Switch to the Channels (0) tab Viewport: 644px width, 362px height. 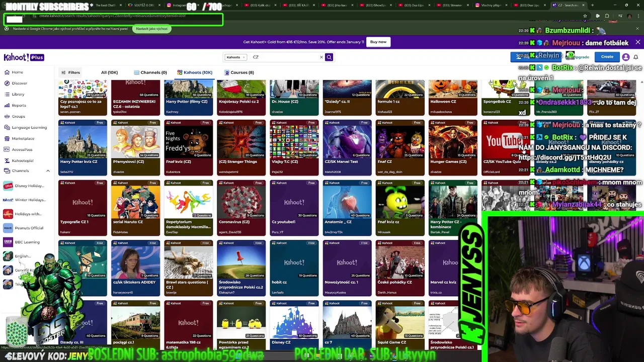tap(150, 72)
